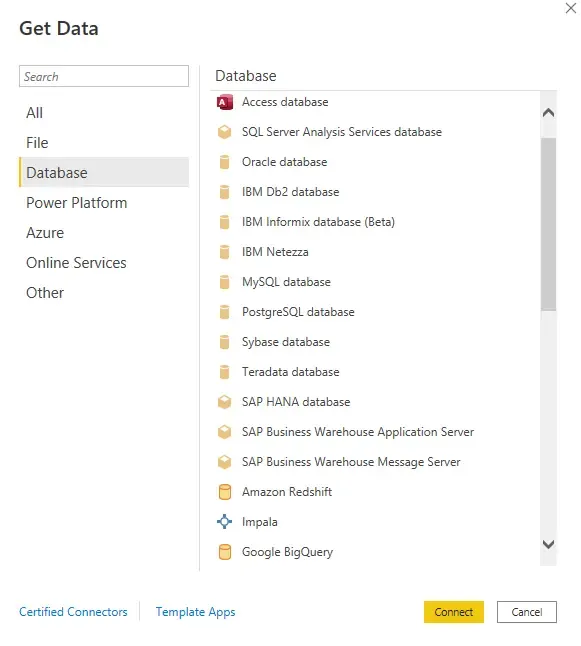This screenshot has height=646, width=581.
Task: Click the yellow Connect button
Action: (x=454, y=612)
